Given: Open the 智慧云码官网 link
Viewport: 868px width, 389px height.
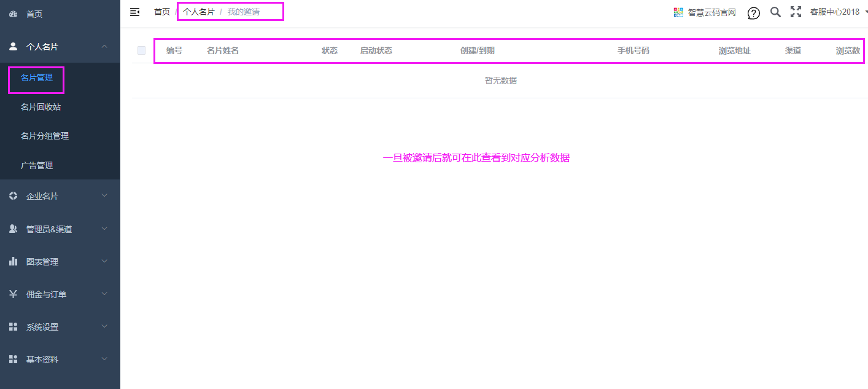Looking at the screenshot, I should (x=711, y=12).
